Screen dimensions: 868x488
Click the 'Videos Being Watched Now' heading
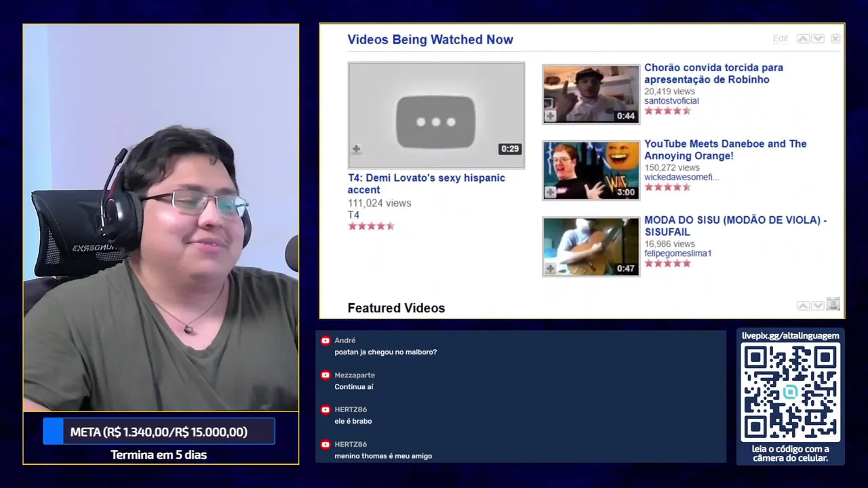tap(430, 39)
